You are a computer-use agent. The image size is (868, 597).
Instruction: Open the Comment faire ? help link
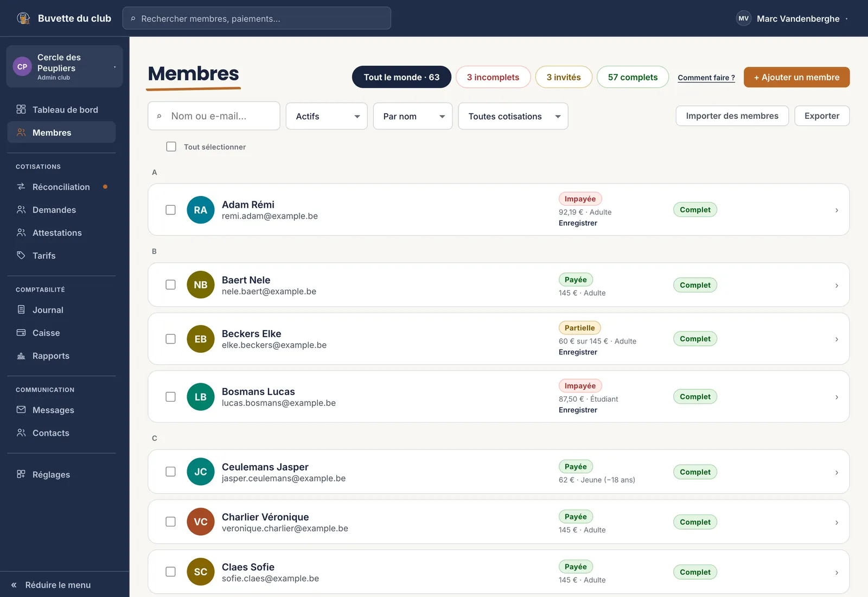(706, 78)
